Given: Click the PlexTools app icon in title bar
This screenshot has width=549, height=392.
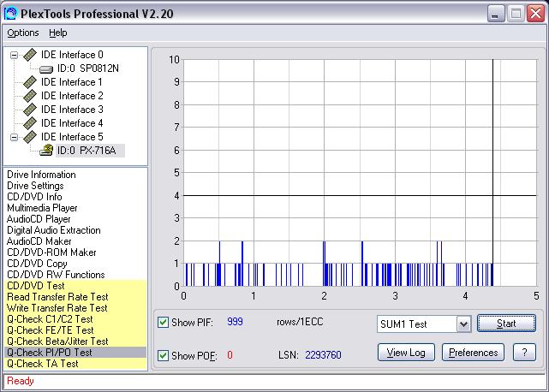Looking at the screenshot, I should 10,14.
